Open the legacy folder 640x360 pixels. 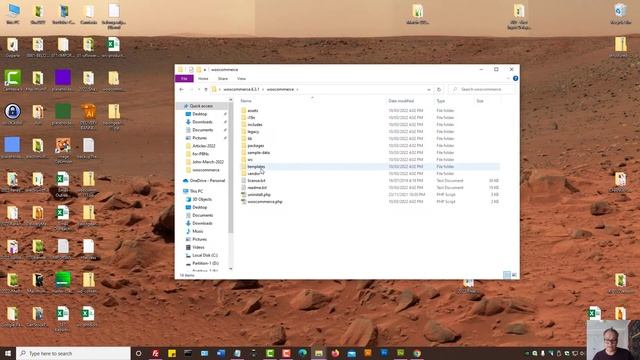click(x=253, y=131)
